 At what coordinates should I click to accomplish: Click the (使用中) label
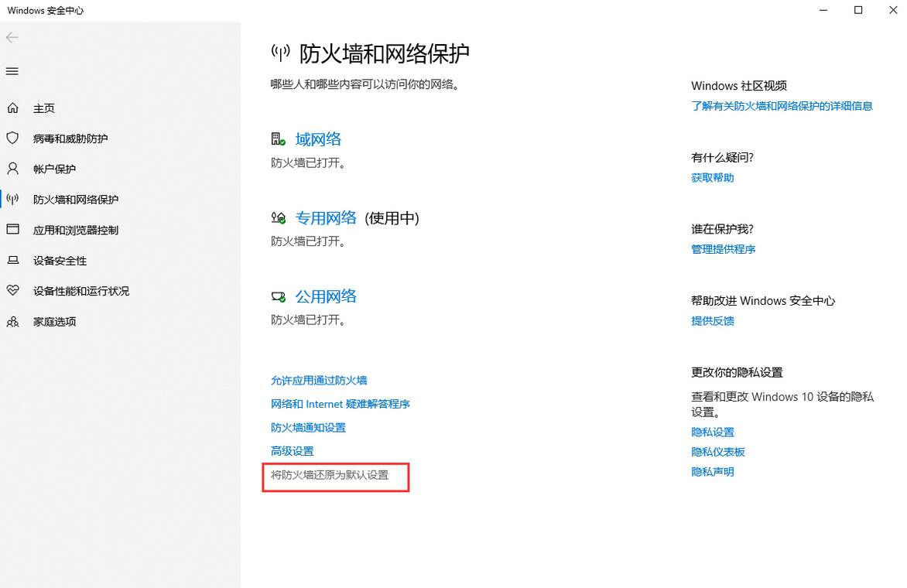coord(392,218)
